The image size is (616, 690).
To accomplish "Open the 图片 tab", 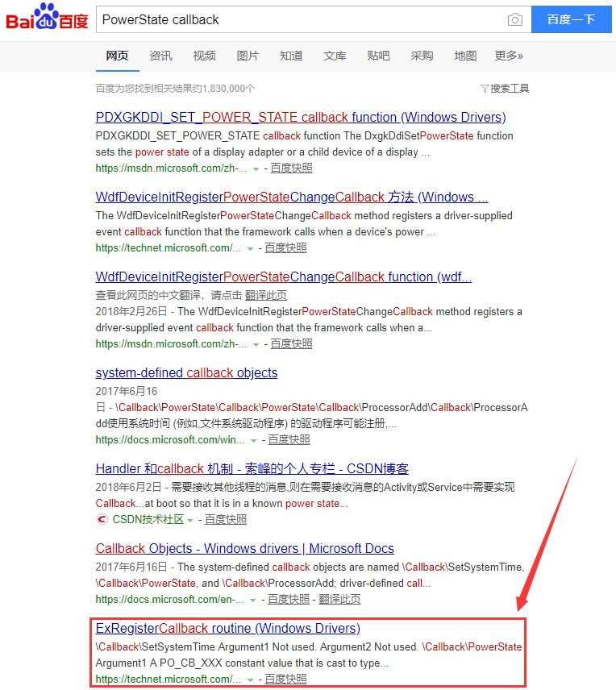I will (248, 56).
